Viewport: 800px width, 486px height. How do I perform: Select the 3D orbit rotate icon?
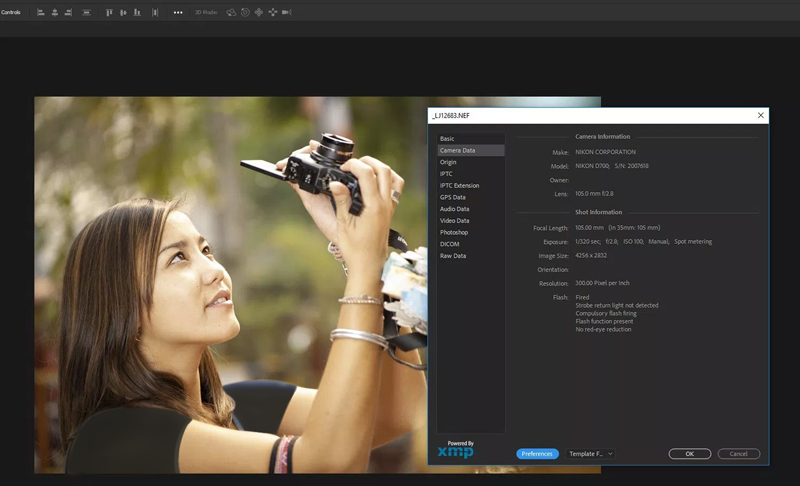[x=231, y=13]
